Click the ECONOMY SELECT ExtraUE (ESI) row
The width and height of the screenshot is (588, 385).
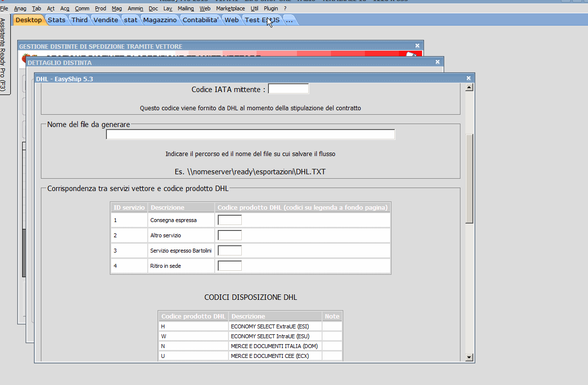coord(251,326)
